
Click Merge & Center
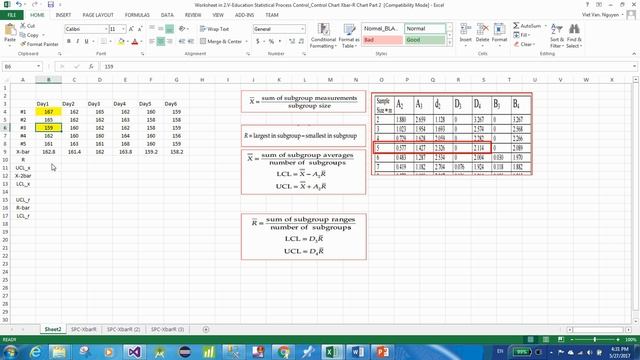[221, 41]
